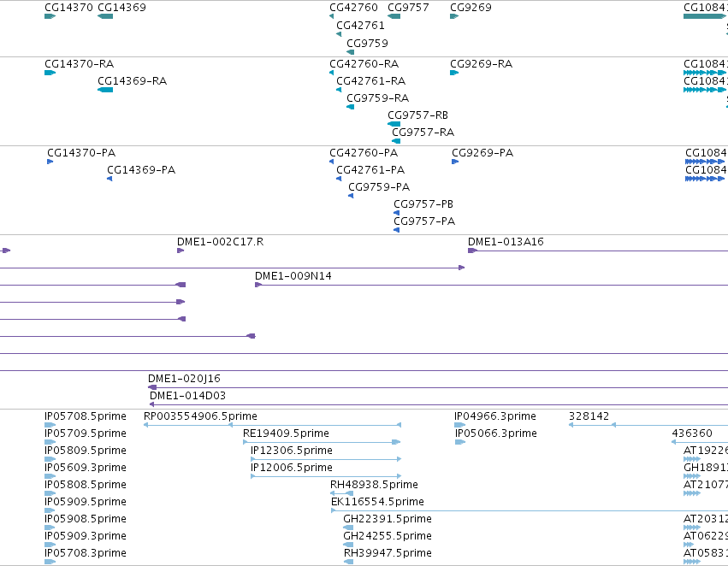
Task: Click EST RH39947.5prime
Action: [x=348, y=562]
